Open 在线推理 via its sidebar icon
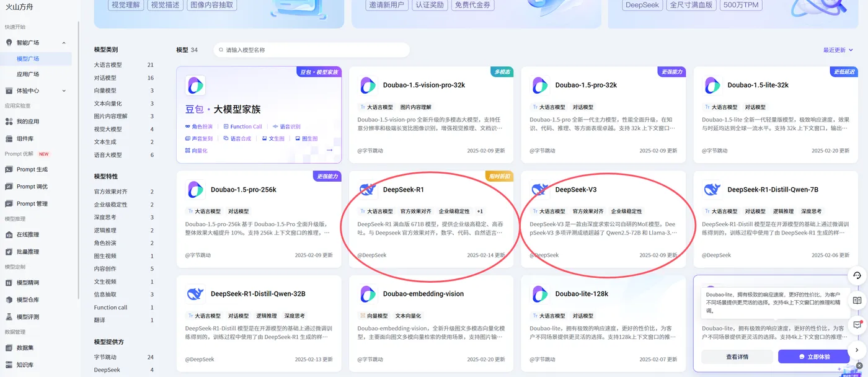The width and height of the screenshot is (868, 377). tap(9, 234)
